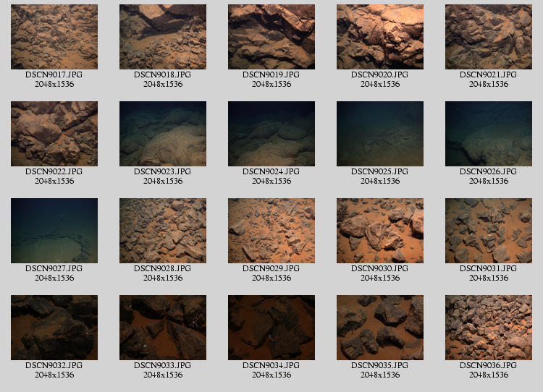Open image DSCN9026.JPG
543x392 pixels.
pos(489,134)
